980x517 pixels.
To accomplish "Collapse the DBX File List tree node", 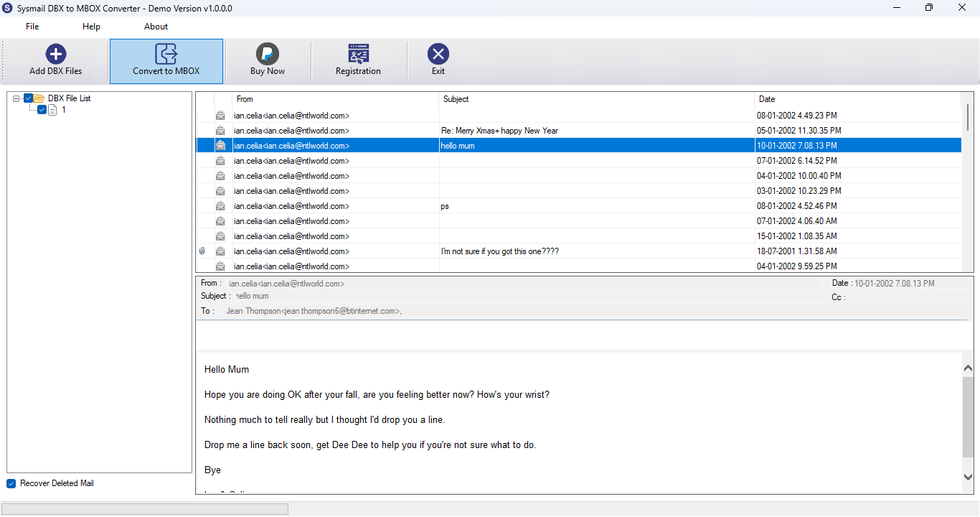I will click(x=17, y=98).
